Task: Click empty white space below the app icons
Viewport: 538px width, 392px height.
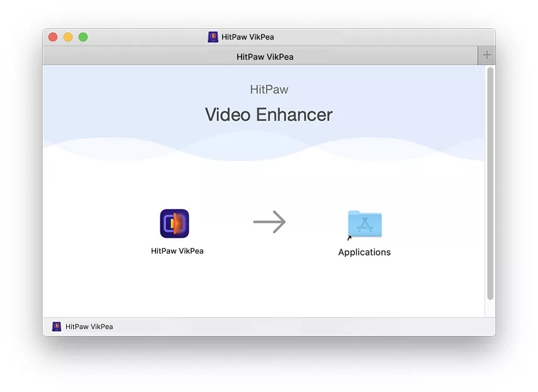Action: pyautogui.click(x=264, y=289)
